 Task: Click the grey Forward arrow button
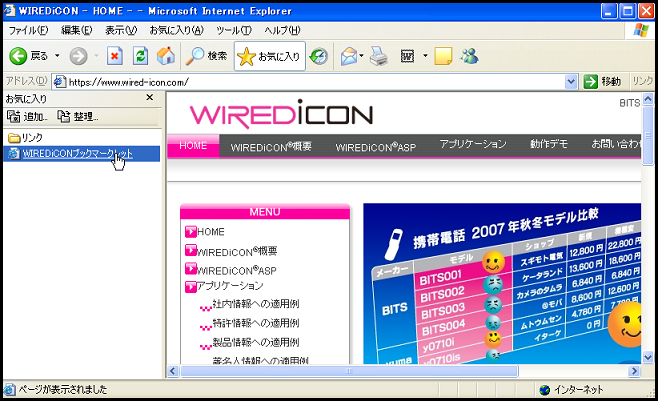click(78, 56)
